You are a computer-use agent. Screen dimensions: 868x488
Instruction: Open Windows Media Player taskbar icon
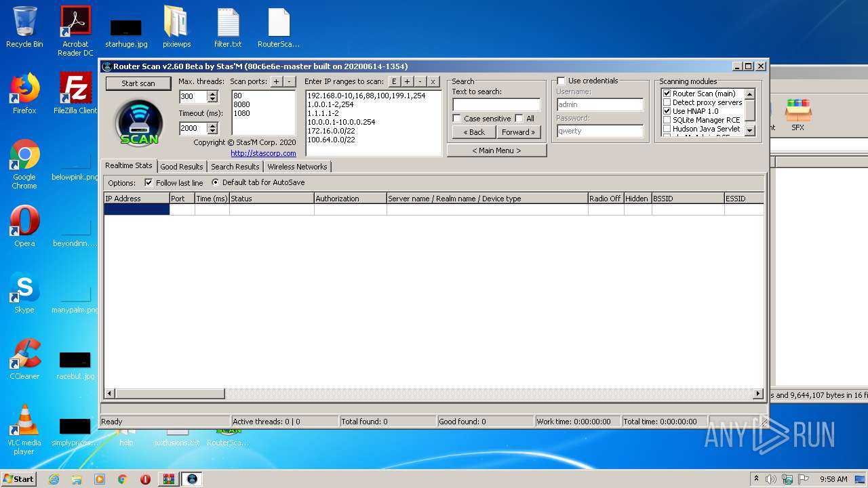100,479
